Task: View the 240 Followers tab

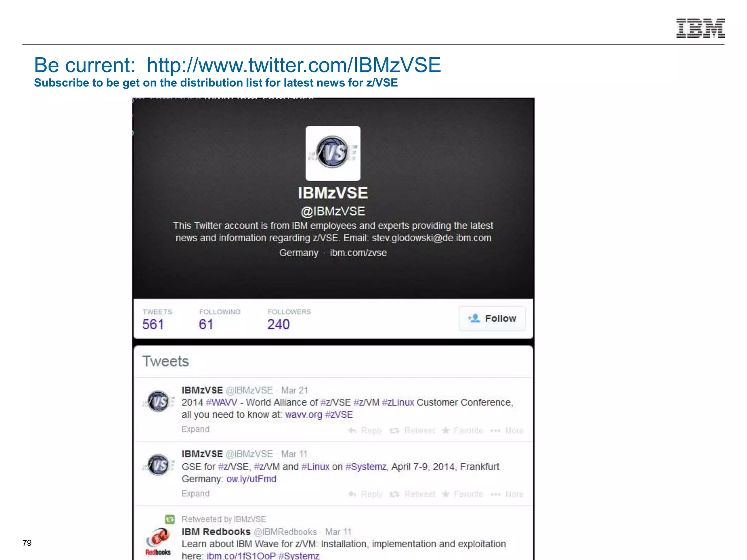Action: coord(279,324)
